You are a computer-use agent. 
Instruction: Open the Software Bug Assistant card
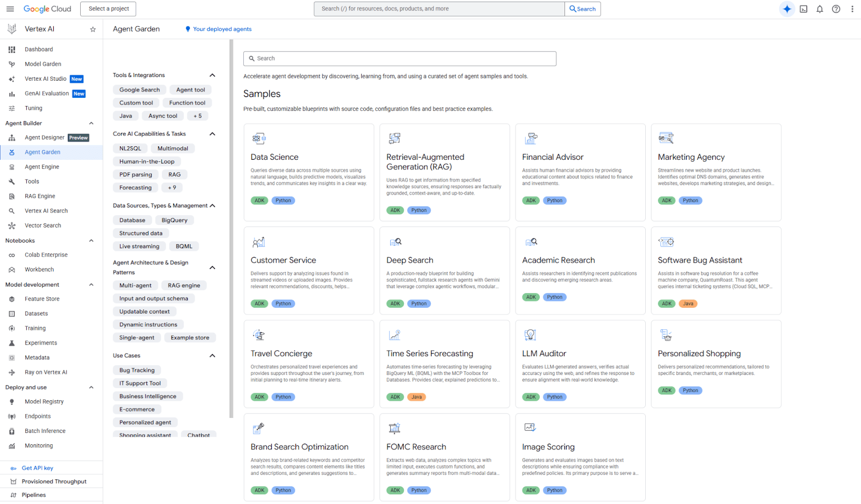tap(716, 271)
